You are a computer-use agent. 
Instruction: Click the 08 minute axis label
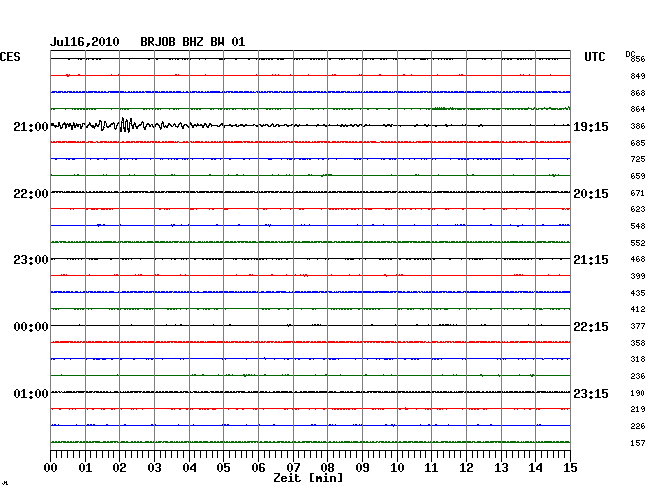327,467
